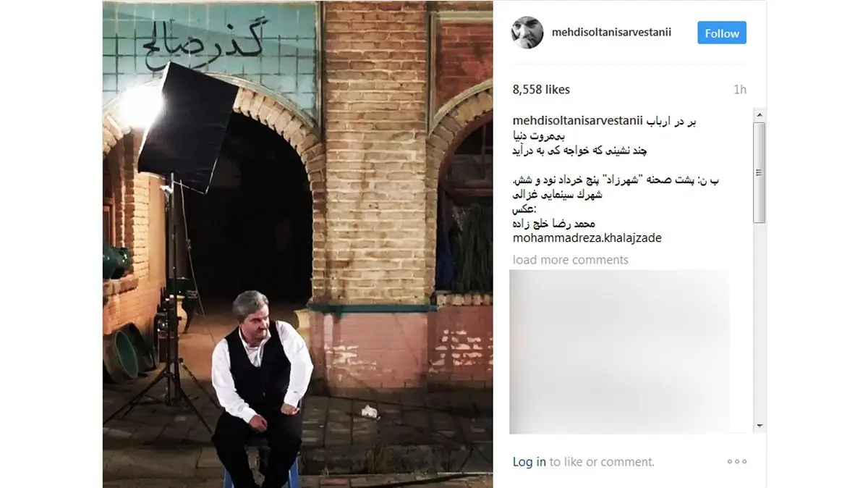
Task: Click the comments scrollbar up arrow
Action: click(759, 114)
